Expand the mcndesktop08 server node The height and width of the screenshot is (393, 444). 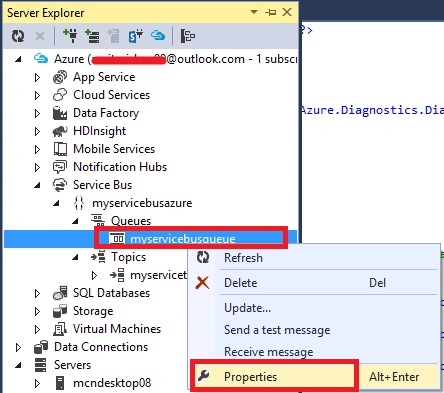pos(37,383)
